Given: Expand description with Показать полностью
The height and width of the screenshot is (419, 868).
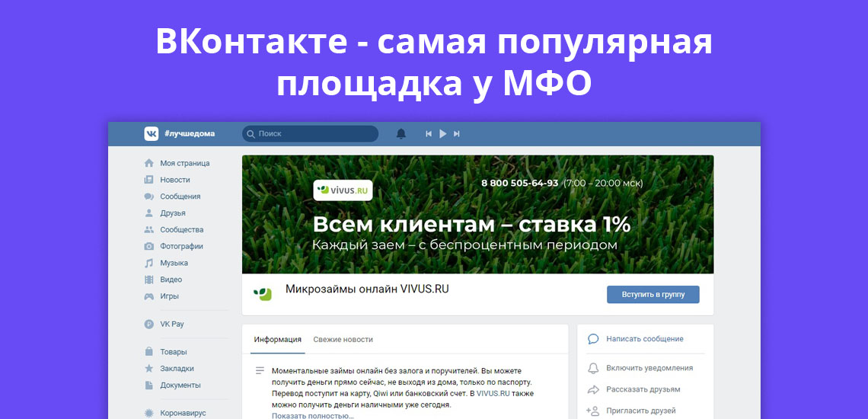Looking at the screenshot, I should click(x=312, y=416).
